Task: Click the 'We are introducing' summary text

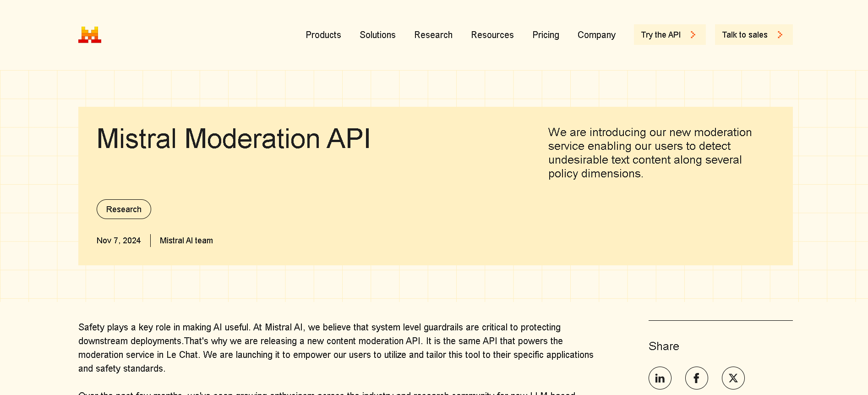Action: click(x=650, y=153)
